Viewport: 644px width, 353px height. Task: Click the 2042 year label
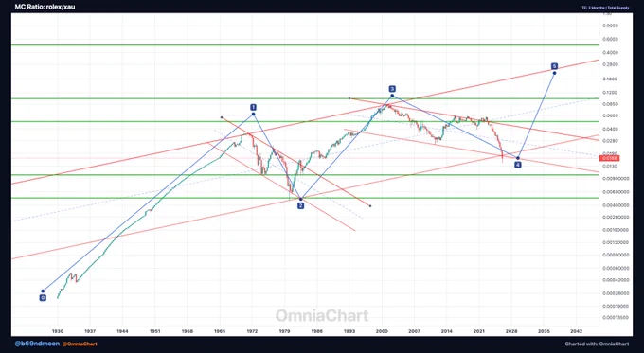[576, 331]
